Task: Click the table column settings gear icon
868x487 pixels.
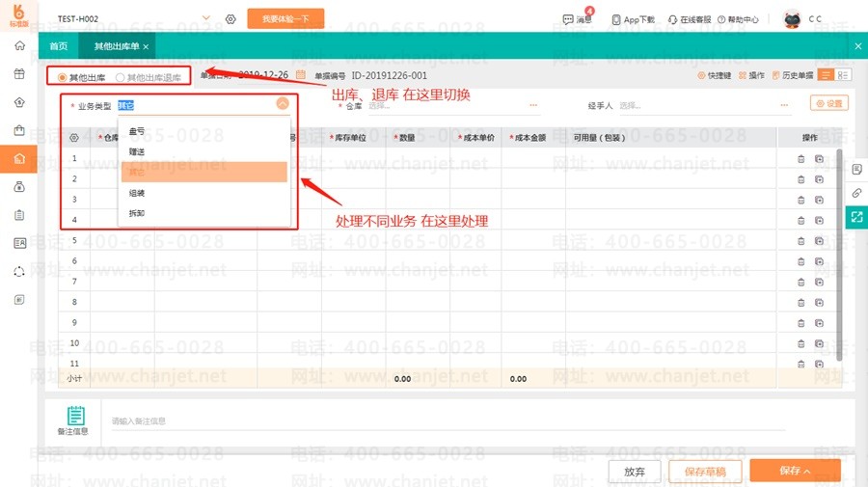Action: (x=74, y=137)
